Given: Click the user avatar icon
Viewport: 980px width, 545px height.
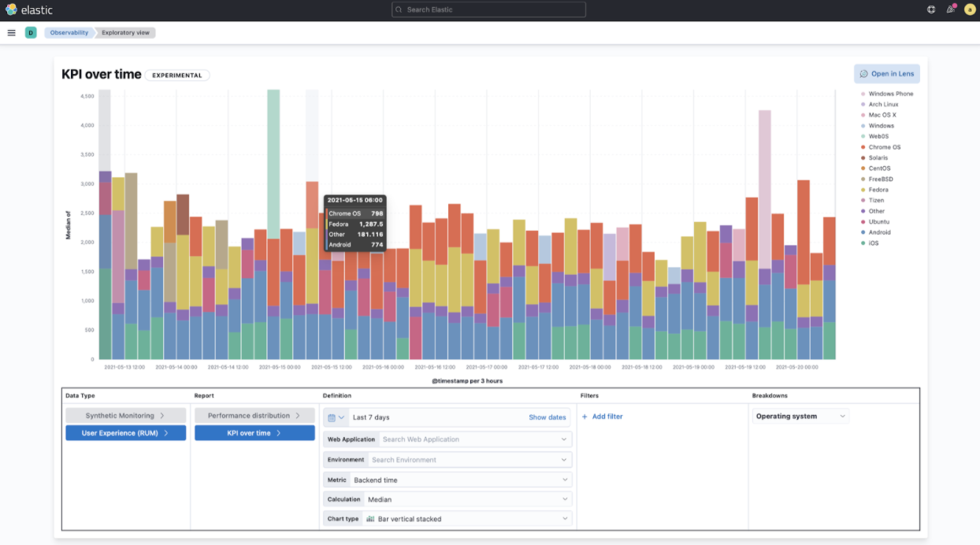Looking at the screenshot, I should pyautogui.click(x=969, y=9).
